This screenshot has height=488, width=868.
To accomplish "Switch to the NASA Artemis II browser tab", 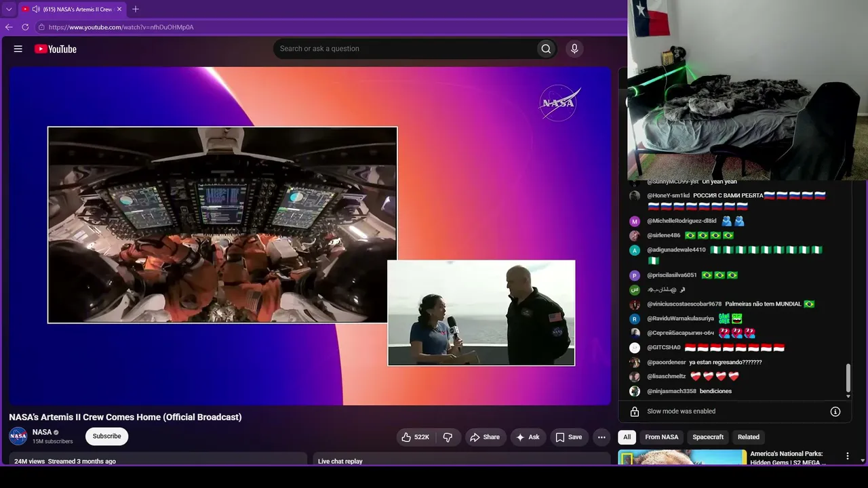I will click(72, 9).
